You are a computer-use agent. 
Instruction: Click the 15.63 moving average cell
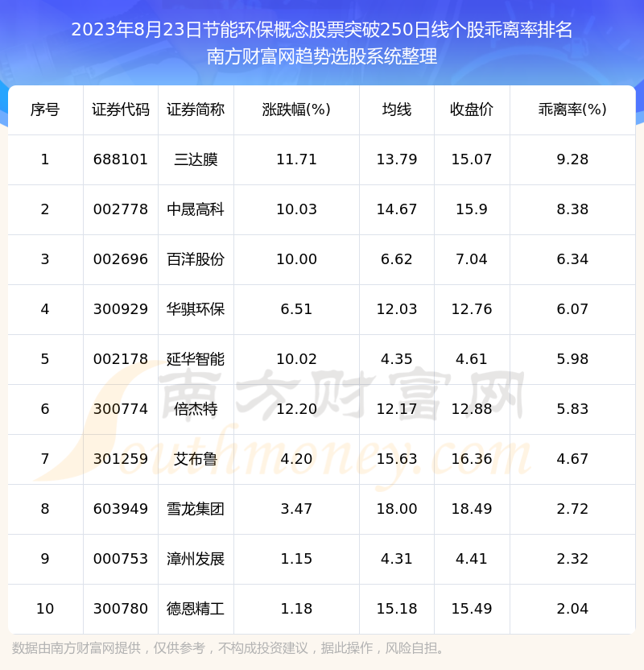click(x=397, y=459)
